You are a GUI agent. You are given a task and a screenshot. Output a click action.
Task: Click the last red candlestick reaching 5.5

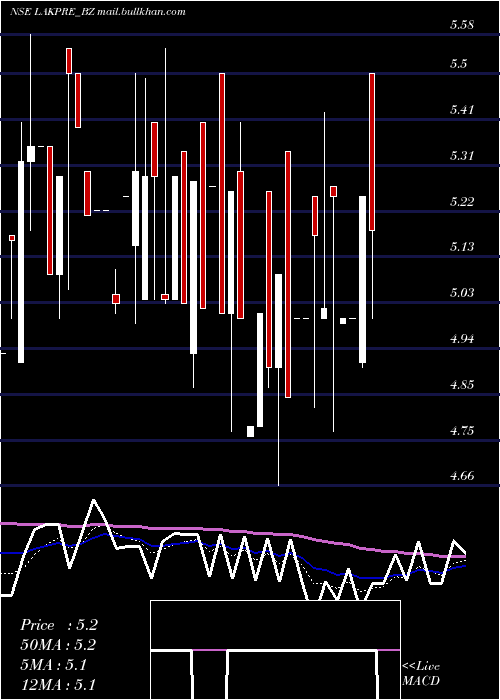pyautogui.click(x=372, y=152)
